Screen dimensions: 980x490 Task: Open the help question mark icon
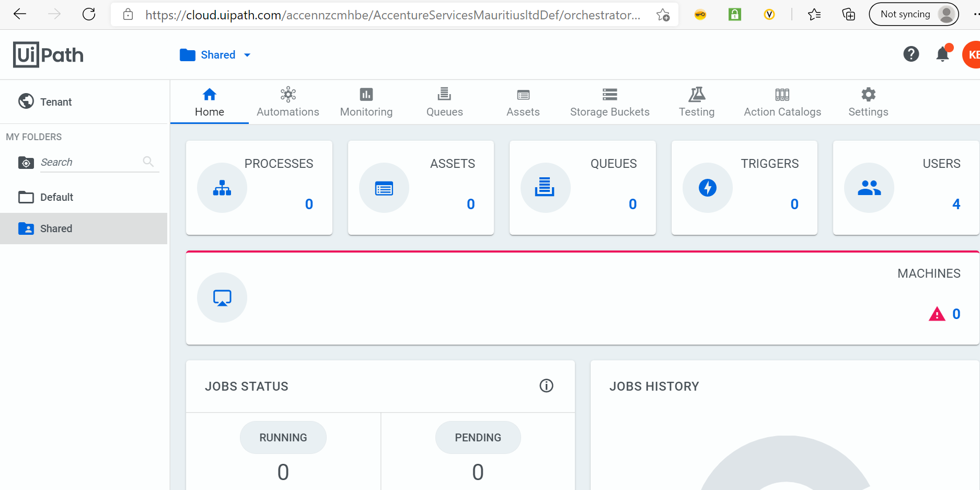pyautogui.click(x=911, y=54)
